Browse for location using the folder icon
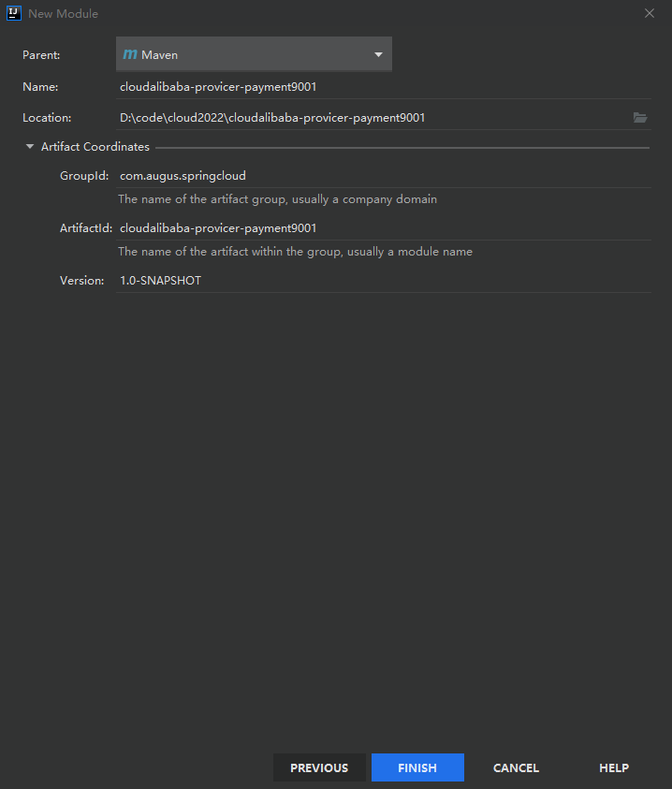672x789 pixels. (640, 118)
